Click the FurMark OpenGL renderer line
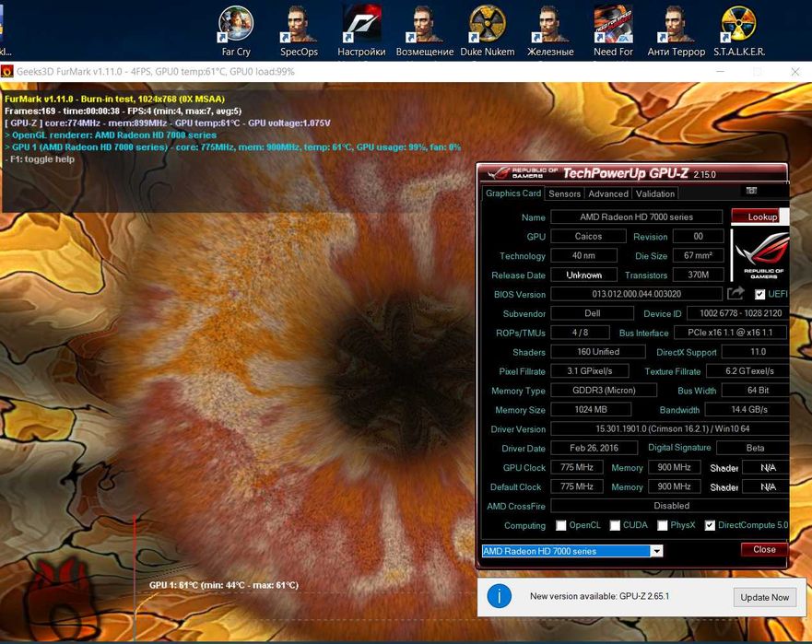The height and width of the screenshot is (644, 812). 111,135
